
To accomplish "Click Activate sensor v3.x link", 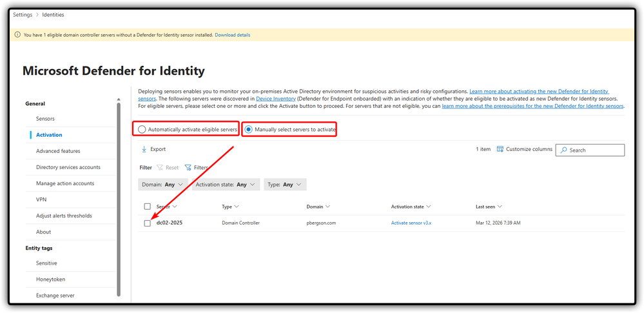I will point(411,223).
